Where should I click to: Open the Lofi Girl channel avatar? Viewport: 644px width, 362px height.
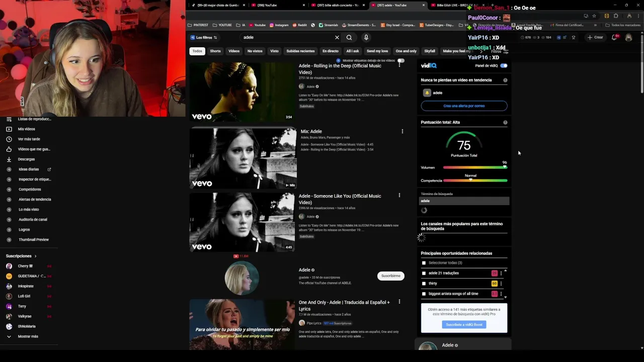click(x=9, y=296)
